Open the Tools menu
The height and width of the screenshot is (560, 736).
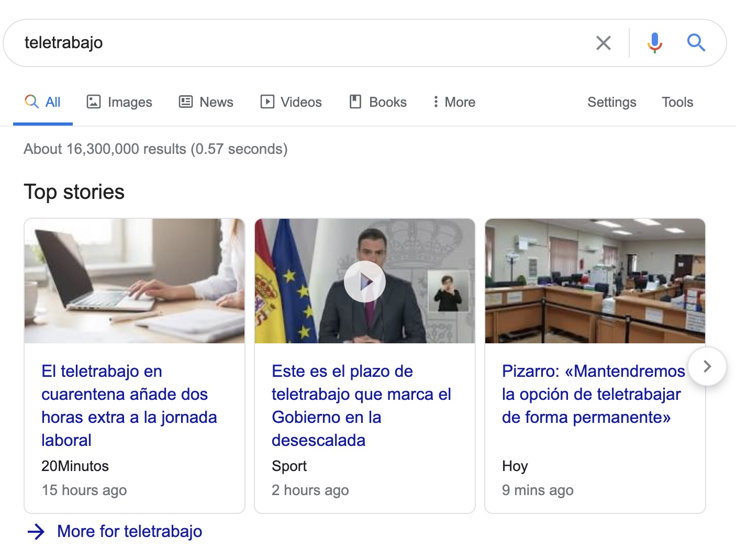677,102
